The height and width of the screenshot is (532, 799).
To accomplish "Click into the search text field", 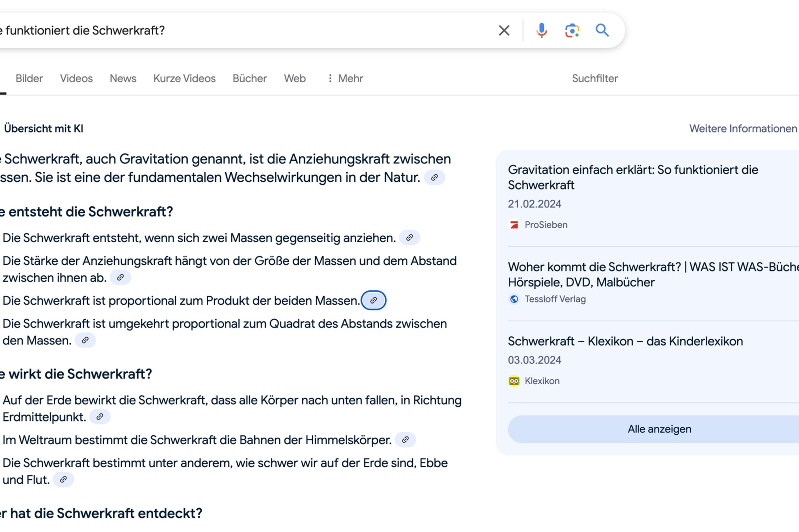I will 246,30.
